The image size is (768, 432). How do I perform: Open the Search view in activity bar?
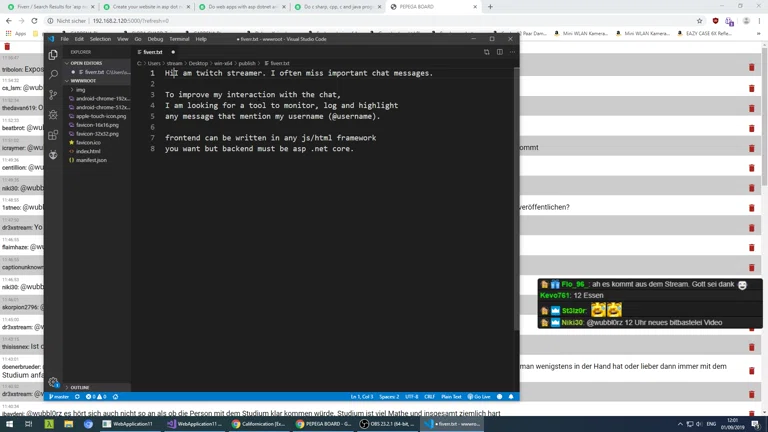(53, 74)
